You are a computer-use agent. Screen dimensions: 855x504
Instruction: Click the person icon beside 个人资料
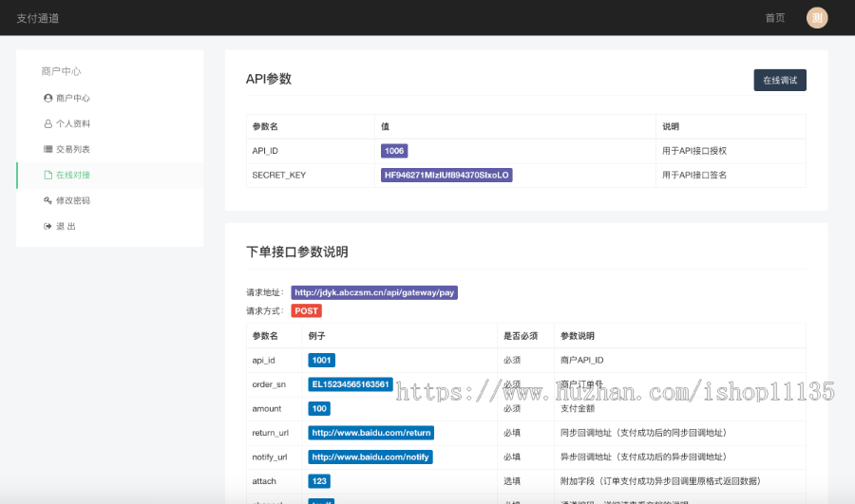(x=48, y=123)
